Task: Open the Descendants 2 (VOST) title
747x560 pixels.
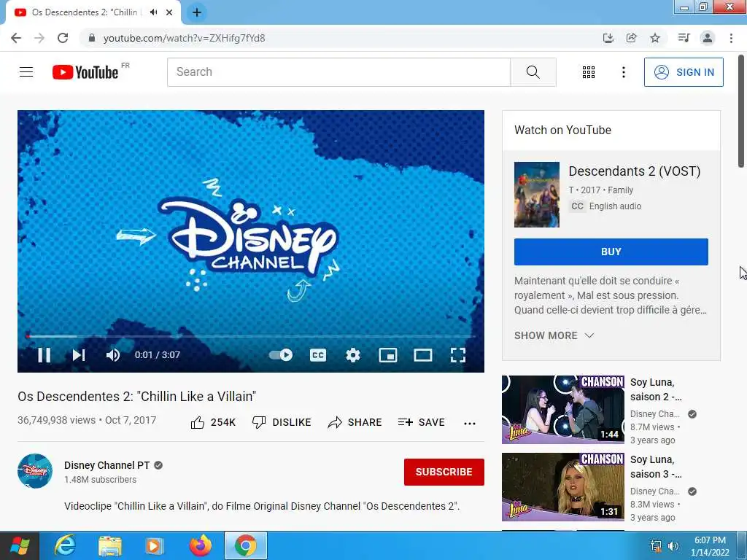Action: (635, 171)
